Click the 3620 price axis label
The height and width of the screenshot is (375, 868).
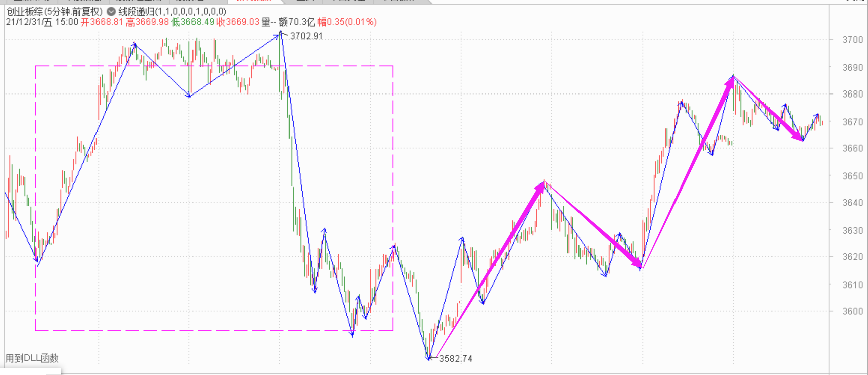[x=853, y=257]
